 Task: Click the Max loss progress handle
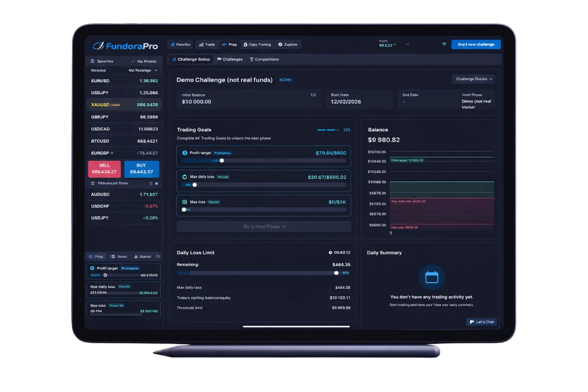[x=184, y=210]
